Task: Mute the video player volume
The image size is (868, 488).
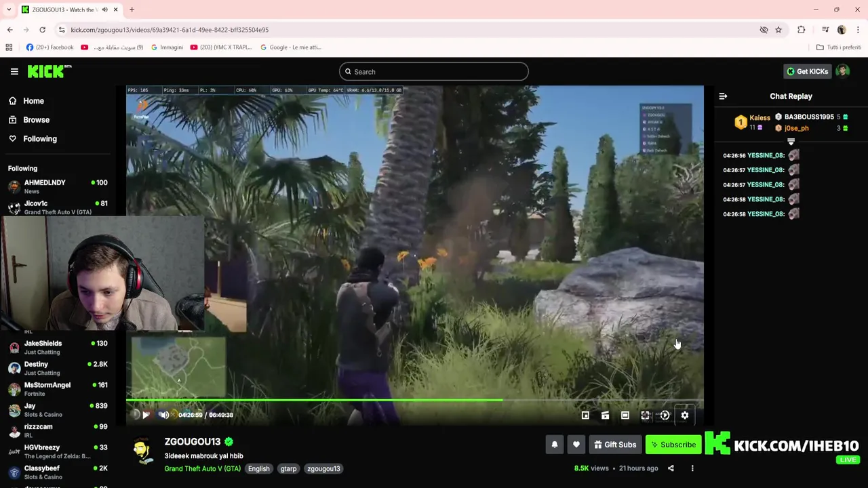Action: point(163,415)
